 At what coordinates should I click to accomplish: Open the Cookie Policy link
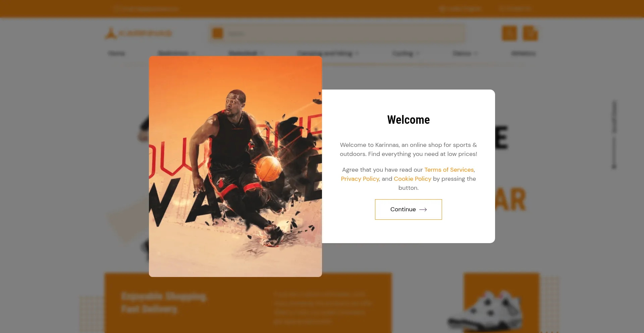click(x=412, y=179)
